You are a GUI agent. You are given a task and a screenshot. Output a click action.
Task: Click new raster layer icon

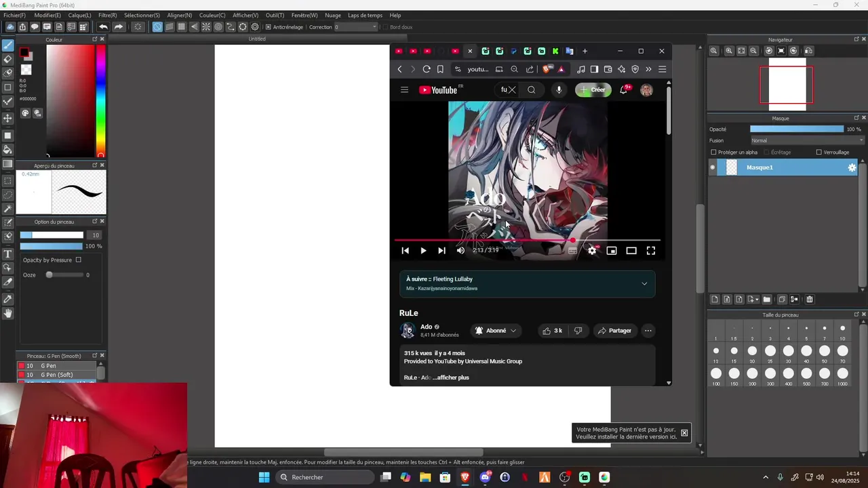coord(715,300)
